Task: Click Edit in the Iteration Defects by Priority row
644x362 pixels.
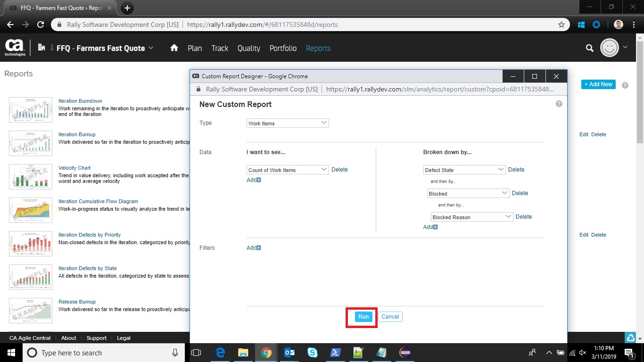Action: click(584, 235)
